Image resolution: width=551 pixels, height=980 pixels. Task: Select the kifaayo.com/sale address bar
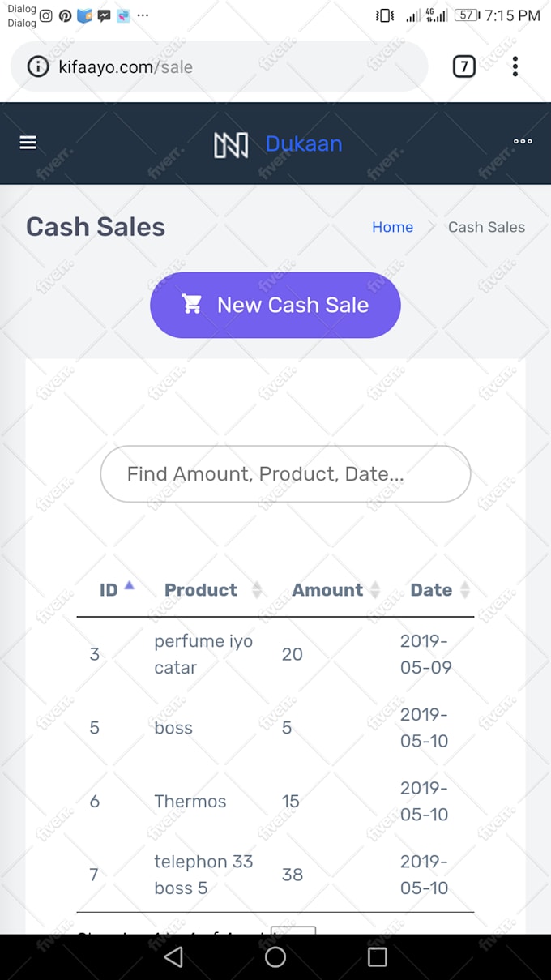pyautogui.click(x=219, y=66)
